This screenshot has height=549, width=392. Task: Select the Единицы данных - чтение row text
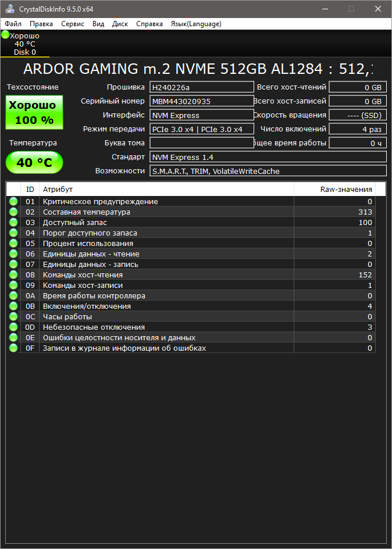pyautogui.click(x=91, y=254)
